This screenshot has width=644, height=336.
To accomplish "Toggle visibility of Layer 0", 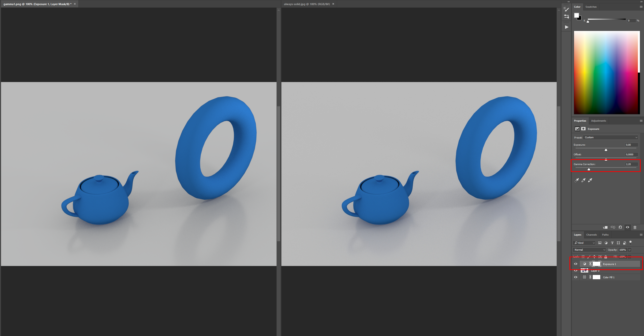I will coord(575,270).
